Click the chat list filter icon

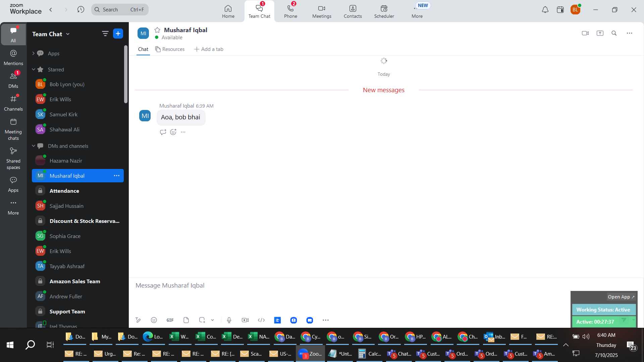tap(105, 34)
